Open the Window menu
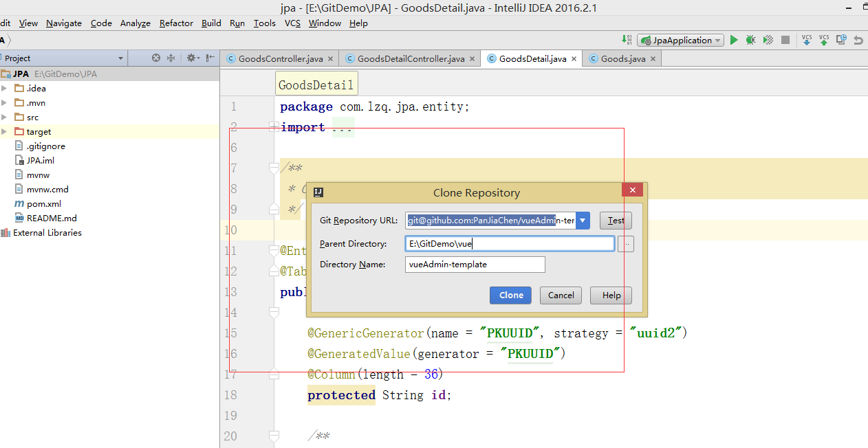Viewport: 868px width, 448px height. pyautogui.click(x=325, y=23)
